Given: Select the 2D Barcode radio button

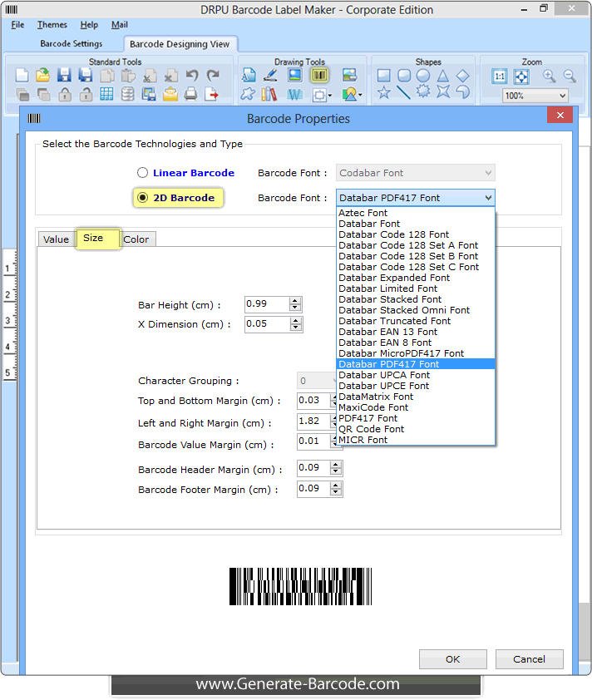Looking at the screenshot, I should coord(143,198).
